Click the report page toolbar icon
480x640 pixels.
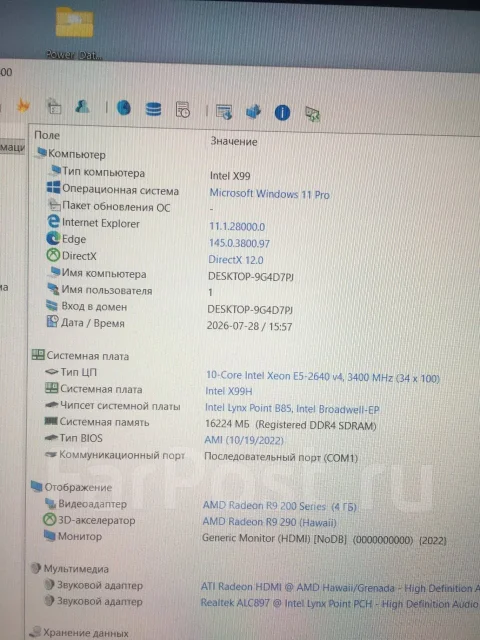[x=54, y=106]
